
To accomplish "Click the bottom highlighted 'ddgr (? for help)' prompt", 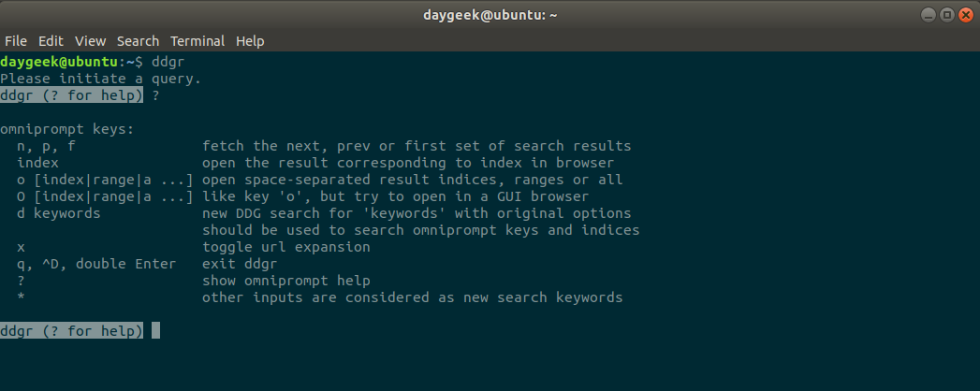I will click(72, 331).
